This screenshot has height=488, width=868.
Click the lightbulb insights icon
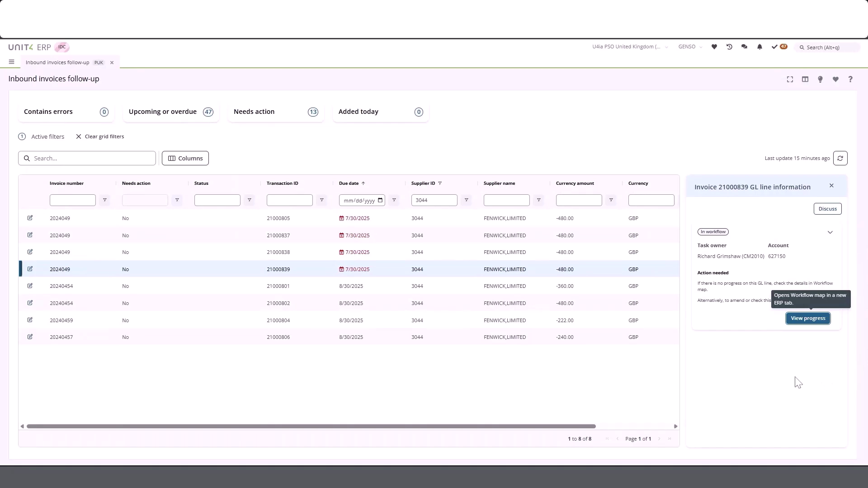tap(820, 79)
